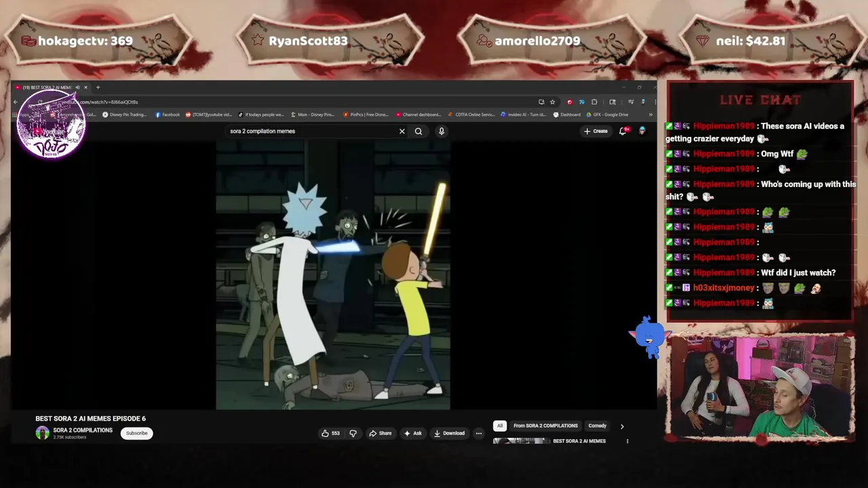Image resolution: width=868 pixels, height=488 pixels.
Task: Open the Main - Disney Pins bookmark
Action: (313, 115)
